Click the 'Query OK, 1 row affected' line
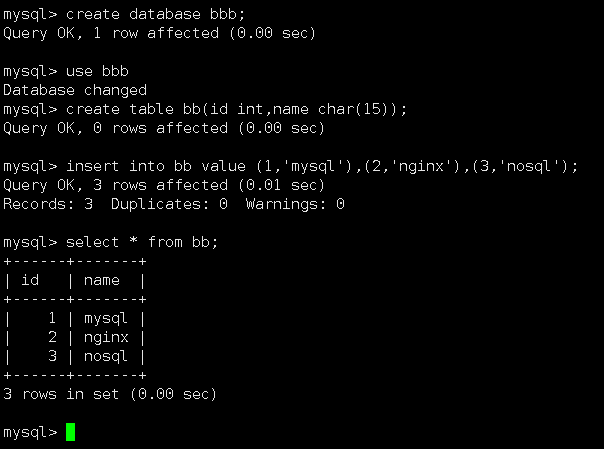 coord(160,33)
